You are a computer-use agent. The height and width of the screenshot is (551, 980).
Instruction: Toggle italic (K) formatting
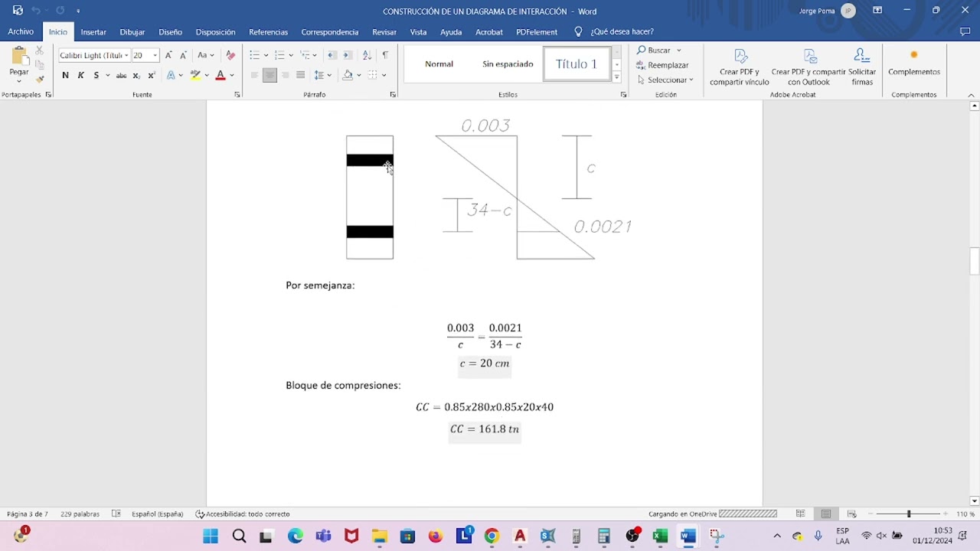(80, 75)
